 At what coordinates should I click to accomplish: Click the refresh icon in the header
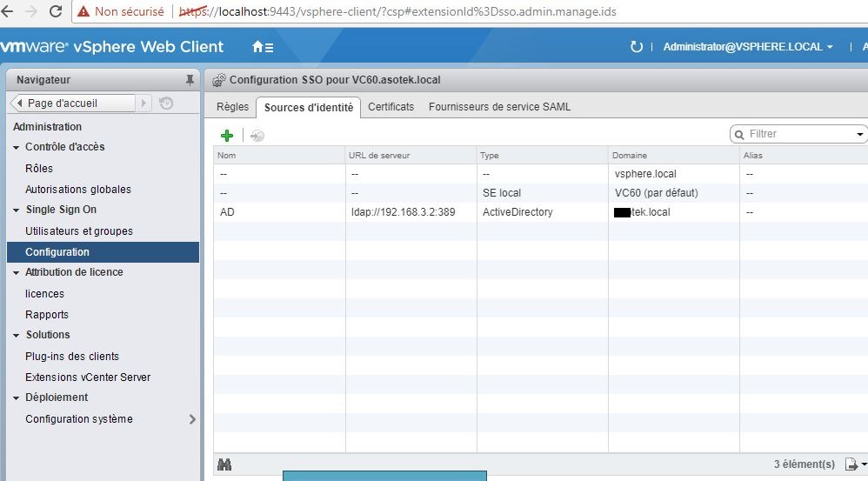(637, 47)
